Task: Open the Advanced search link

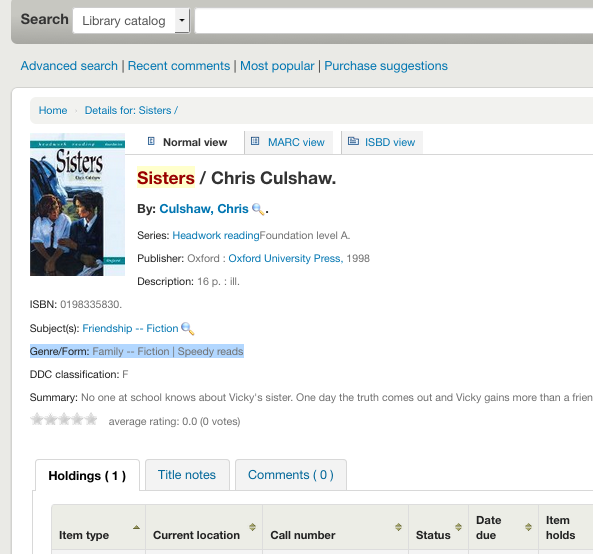Action: coord(69,66)
